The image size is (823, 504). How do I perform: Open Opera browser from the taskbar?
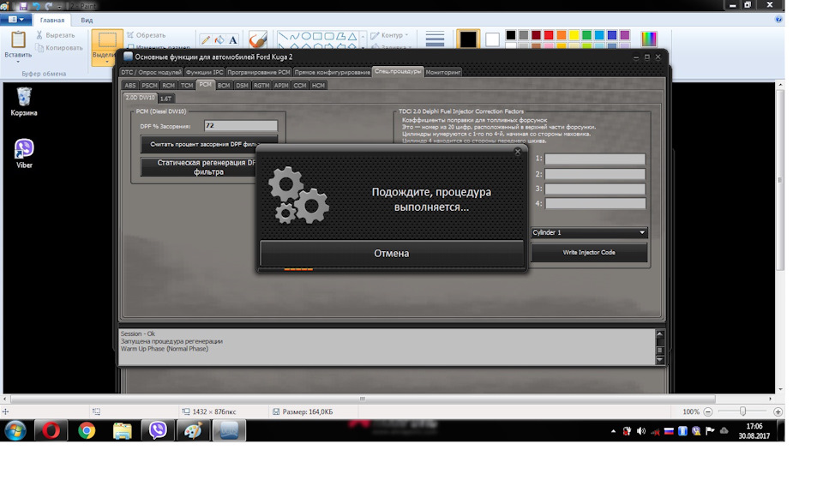click(51, 430)
